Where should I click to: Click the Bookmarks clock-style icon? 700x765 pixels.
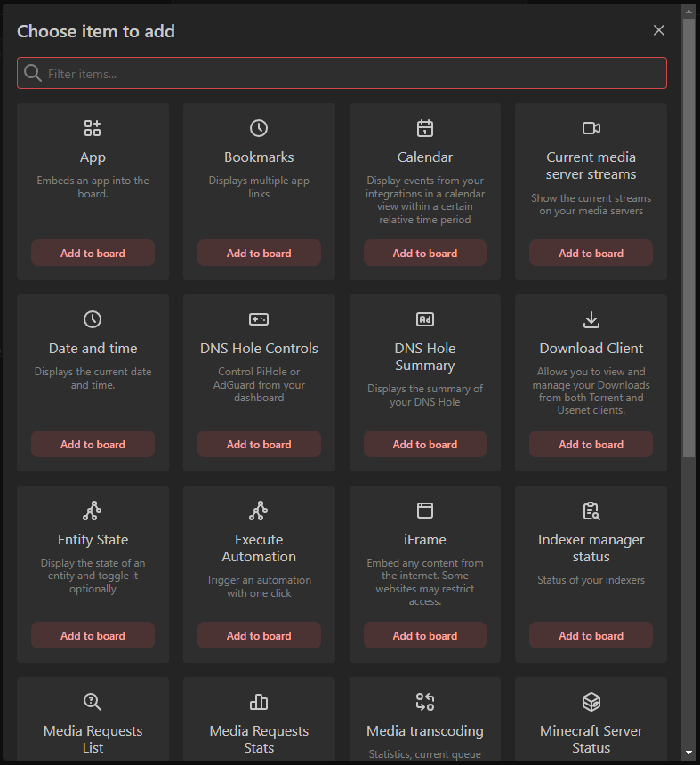(259, 128)
